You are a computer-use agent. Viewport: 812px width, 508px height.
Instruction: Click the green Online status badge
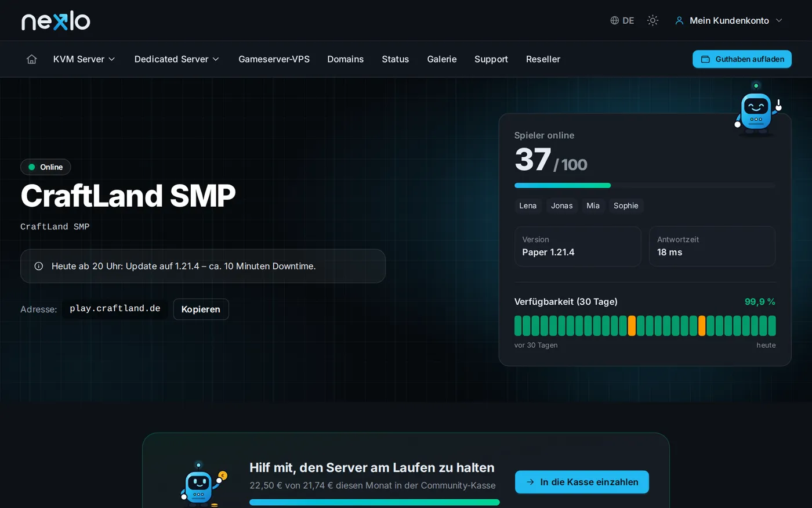pos(45,167)
